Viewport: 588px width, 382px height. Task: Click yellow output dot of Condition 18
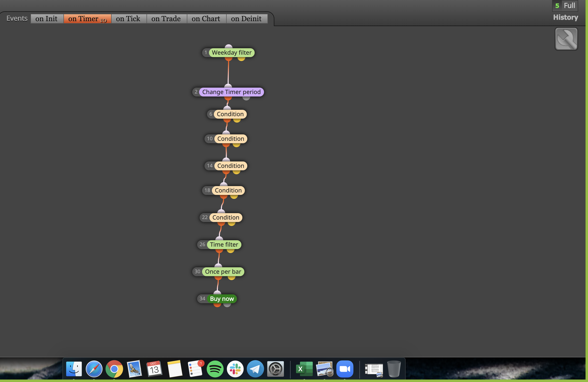(x=234, y=196)
